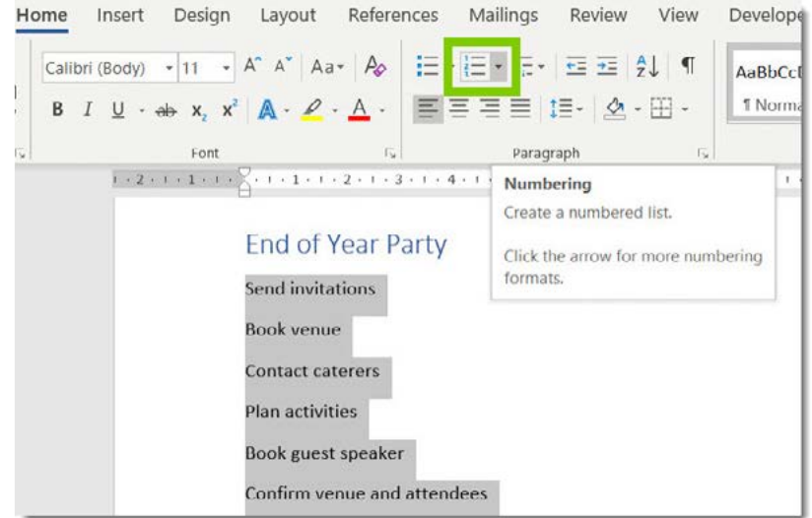Click the Shading paint bucket icon
The image size is (812, 518).
[615, 108]
